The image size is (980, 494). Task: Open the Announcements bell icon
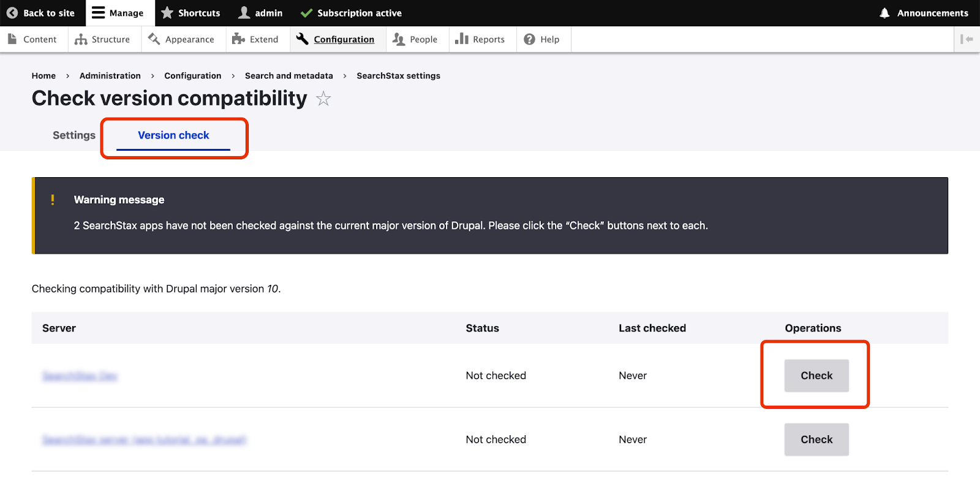pos(884,13)
